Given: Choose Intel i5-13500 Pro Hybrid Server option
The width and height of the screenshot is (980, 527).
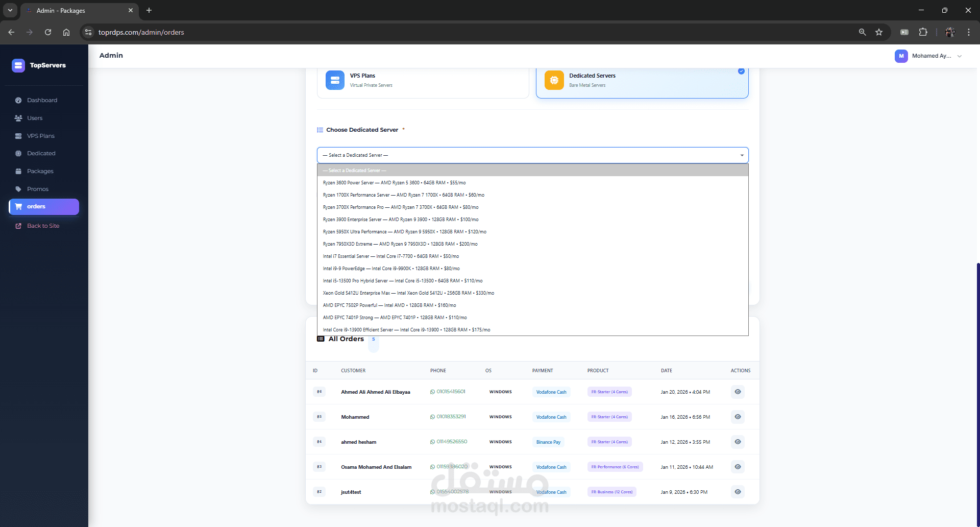Looking at the screenshot, I should [533, 280].
